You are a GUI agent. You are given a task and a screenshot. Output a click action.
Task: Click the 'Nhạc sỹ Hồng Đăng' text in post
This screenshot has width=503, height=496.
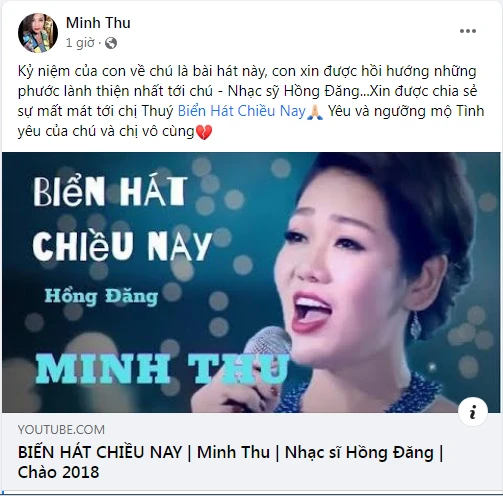(293, 91)
